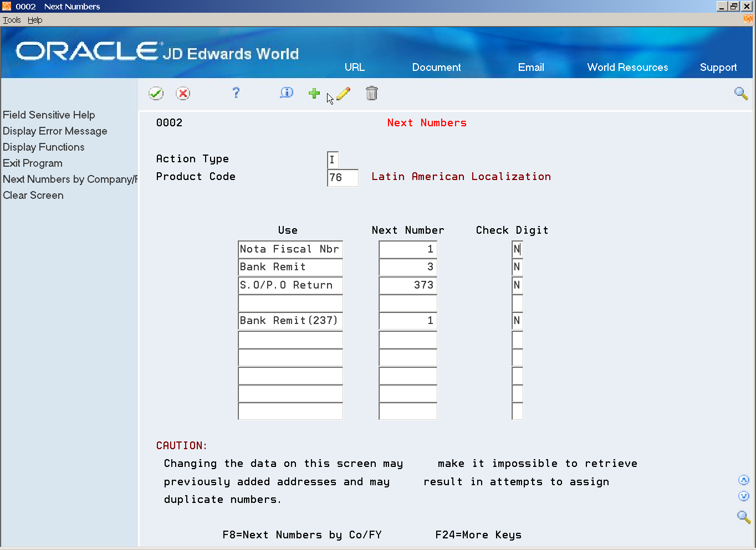Click the trash can Delete icon
The height and width of the screenshot is (550, 756).
click(372, 93)
